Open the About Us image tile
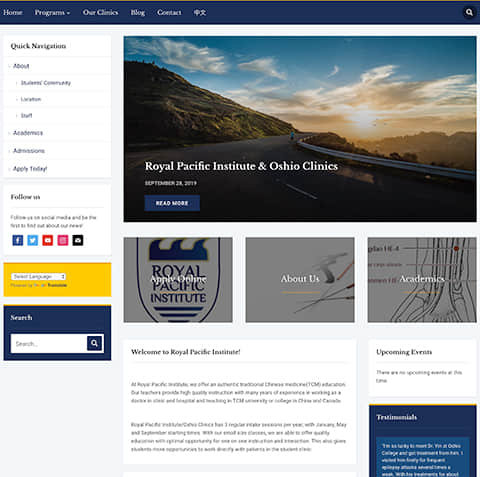 click(300, 280)
